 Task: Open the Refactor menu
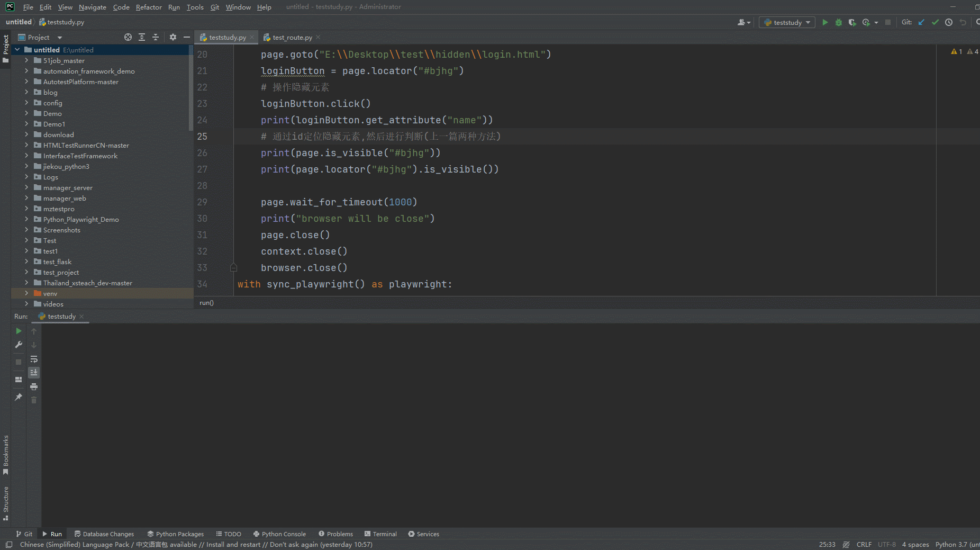149,7
